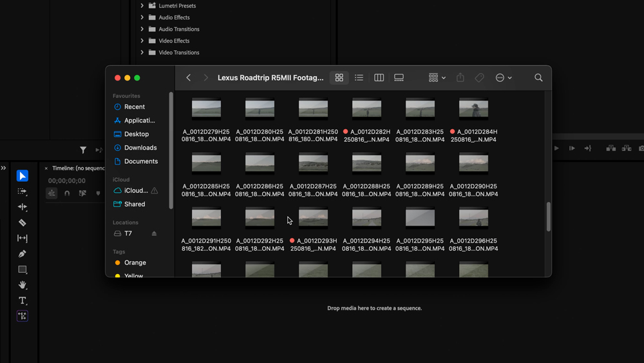Select the T7 drive in Locations
Image resolution: width=644 pixels, height=363 pixels.
pos(123,233)
